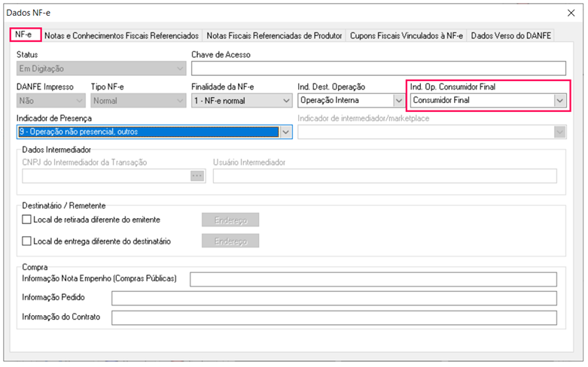Select Cupons Fiscais Vinculados à NF-e tab
588x367 pixels.
pyautogui.click(x=406, y=35)
